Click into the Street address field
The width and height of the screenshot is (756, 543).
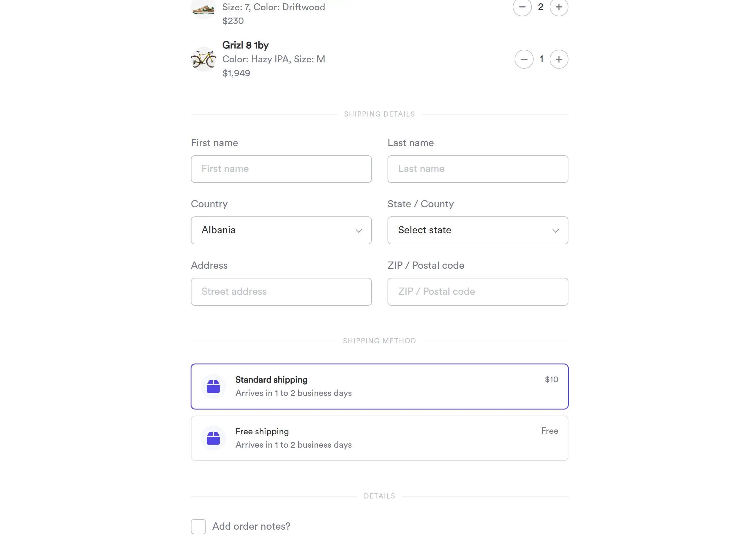point(281,291)
